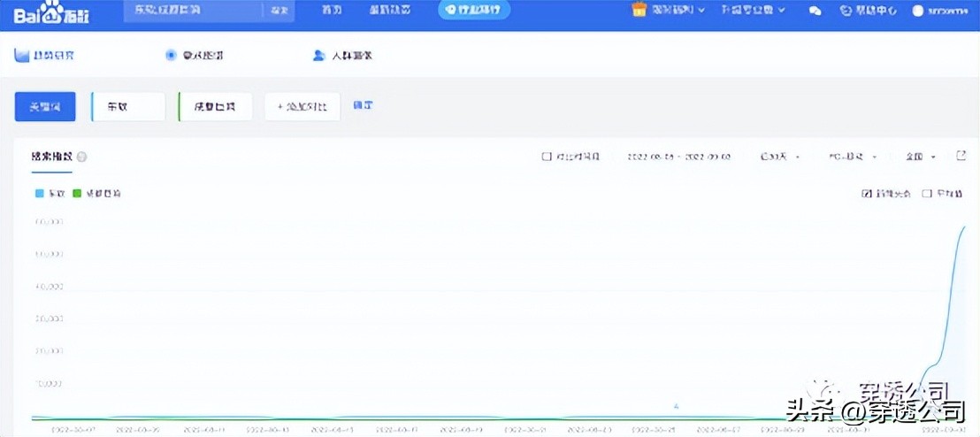The image size is (980, 437).
Task: Click the 确定 confirm link
Action: (364, 105)
